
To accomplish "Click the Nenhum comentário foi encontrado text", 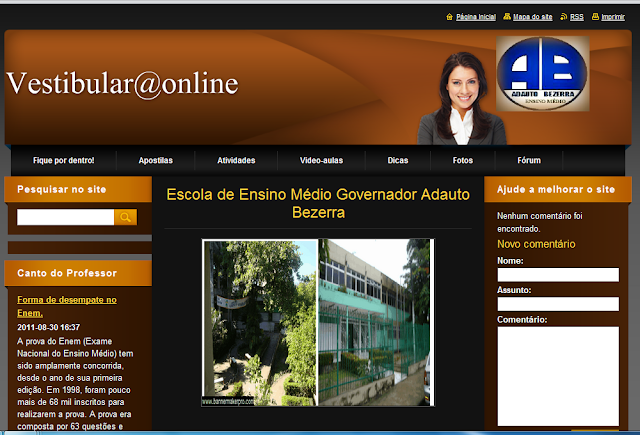I will tap(540, 222).
